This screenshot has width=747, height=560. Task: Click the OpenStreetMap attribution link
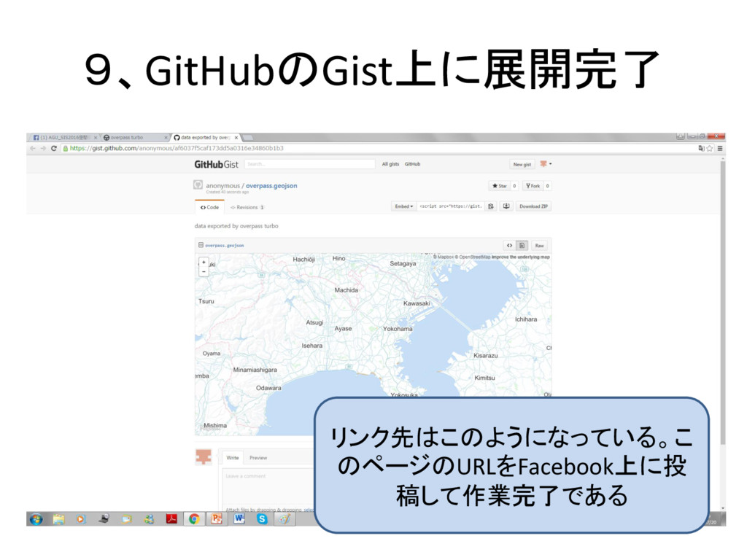click(473, 257)
